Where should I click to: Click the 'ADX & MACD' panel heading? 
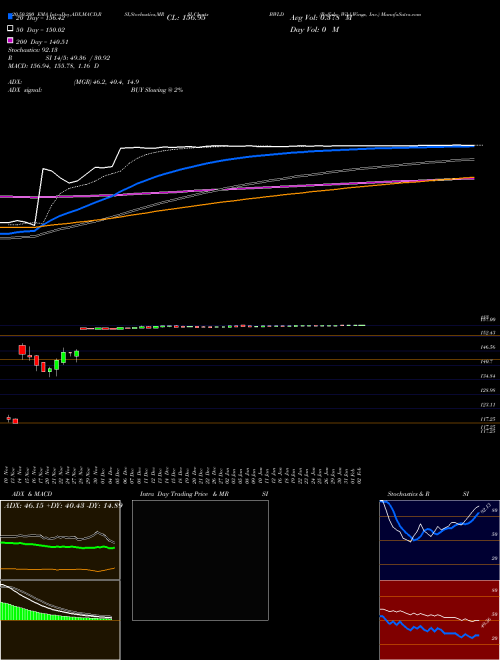32,494
